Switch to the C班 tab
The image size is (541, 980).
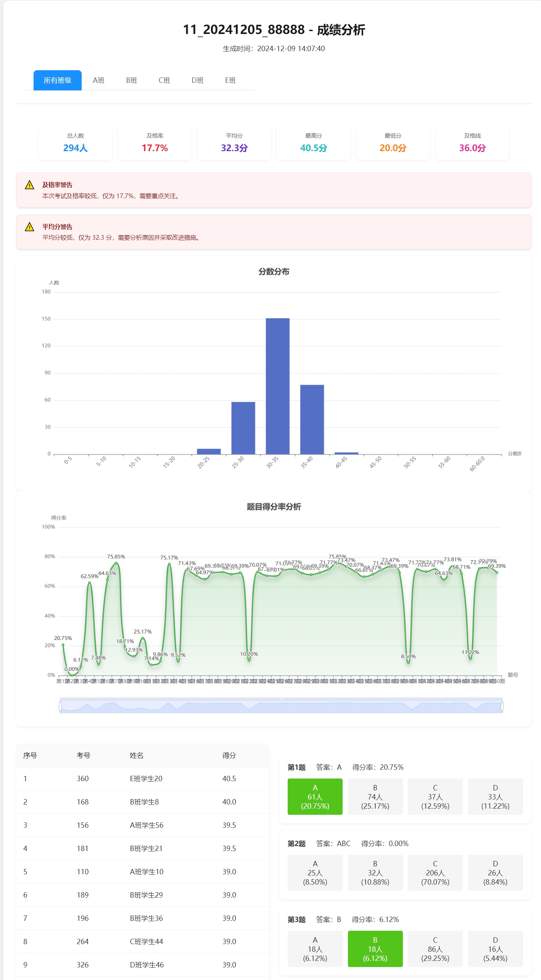tap(164, 80)
